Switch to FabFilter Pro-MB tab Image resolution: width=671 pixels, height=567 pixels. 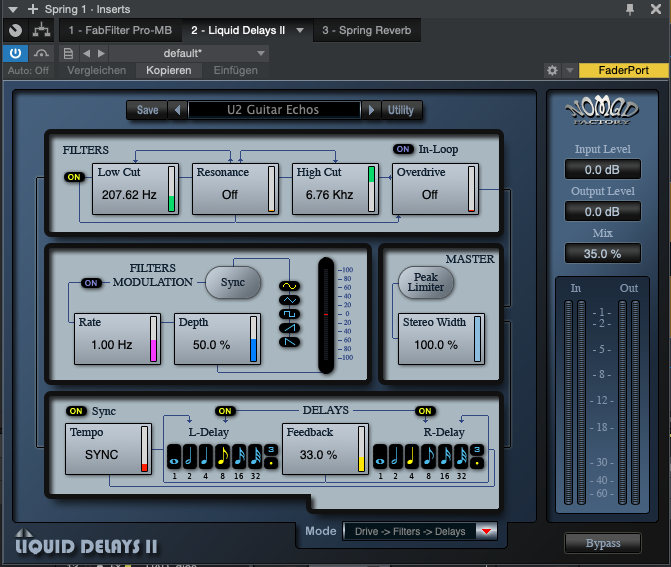click(x=120, y=31)
